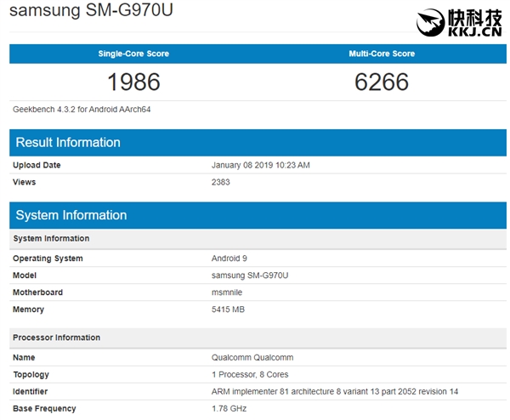Click the Base Frequency label
Image resolution: width=510 pixels, height=420 pixels.
(44, 409)
